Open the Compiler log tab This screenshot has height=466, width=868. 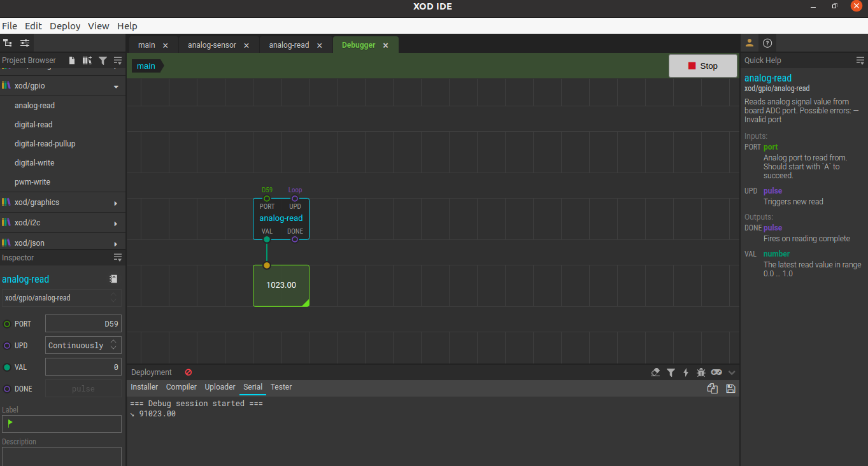pos(181,387)
